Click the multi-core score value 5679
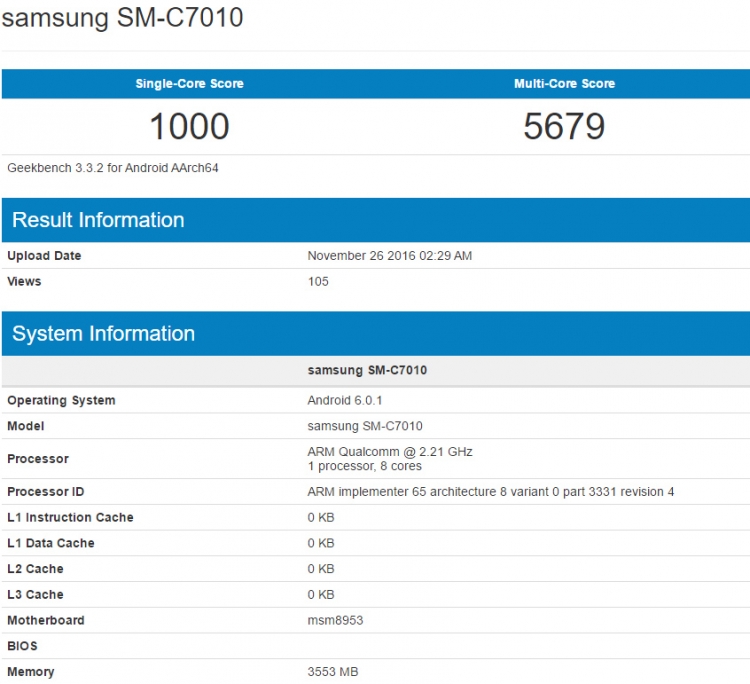The image size is (750, 684). [x=564, y=126]
